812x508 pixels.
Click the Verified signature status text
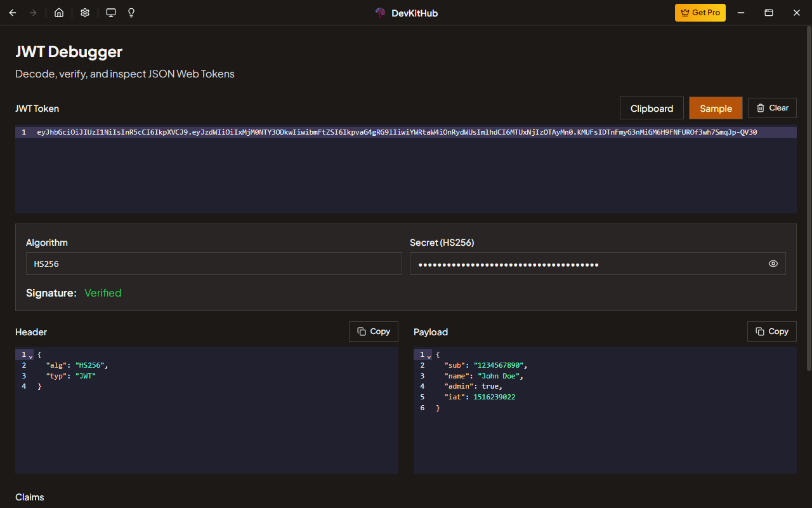click(x=103, y=293)
